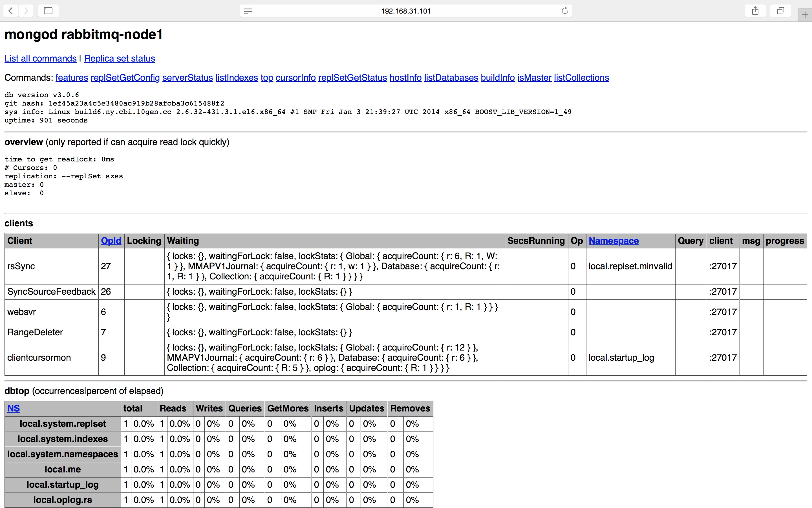The width and height of the screenshot is (812, 508).
Task: Open the top command link
Action: click(x=267, y=78)
